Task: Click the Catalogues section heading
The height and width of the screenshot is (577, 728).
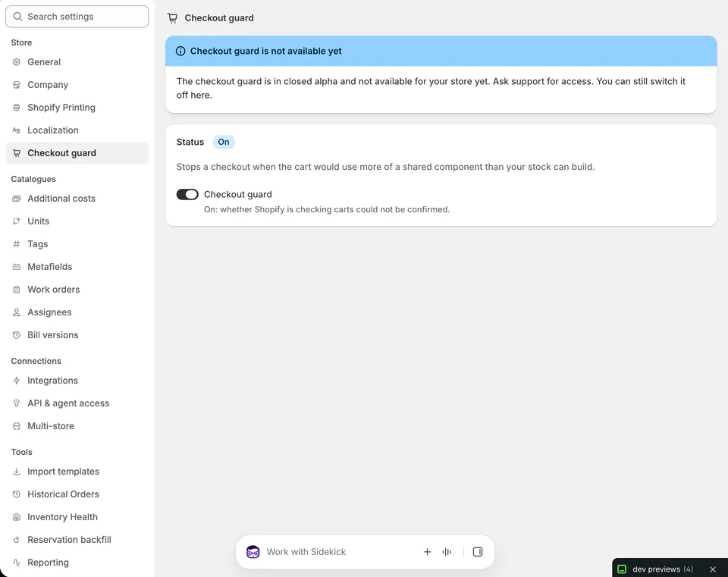Action: pyautogui.click(x=33, y=179)
